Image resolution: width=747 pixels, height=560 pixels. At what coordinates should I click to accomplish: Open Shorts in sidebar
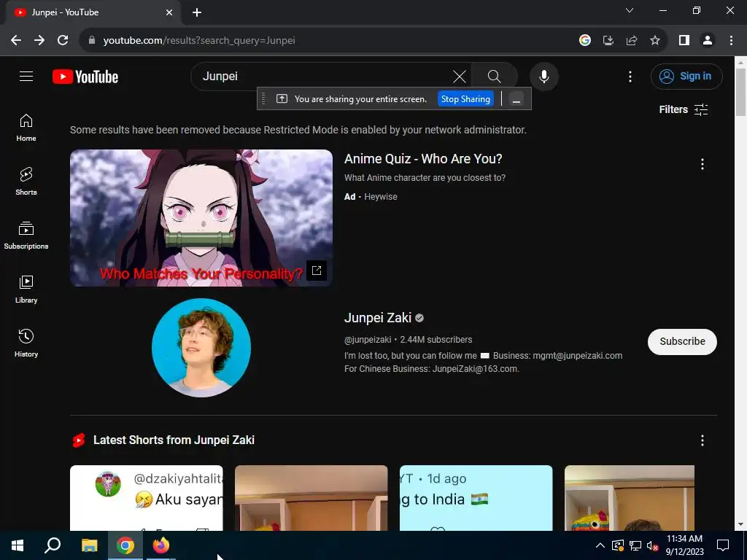26,182
